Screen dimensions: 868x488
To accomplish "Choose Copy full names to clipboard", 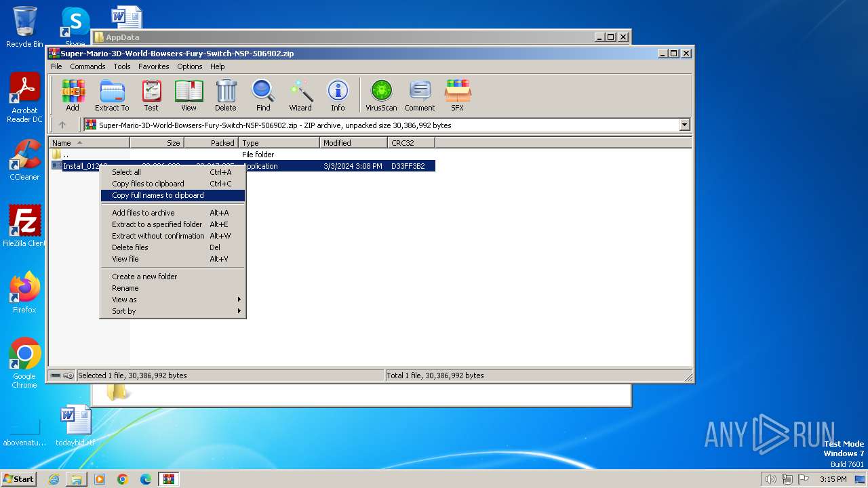I will click(x=173, y=195).
